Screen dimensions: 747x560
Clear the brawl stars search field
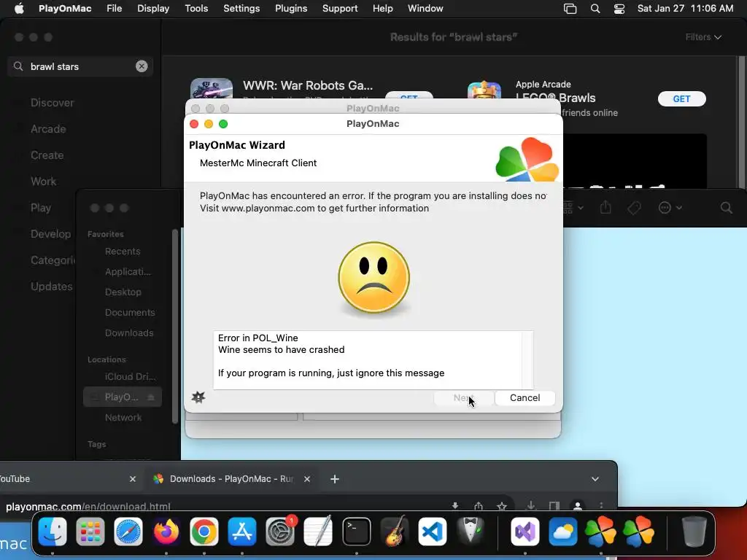[142, 66]
